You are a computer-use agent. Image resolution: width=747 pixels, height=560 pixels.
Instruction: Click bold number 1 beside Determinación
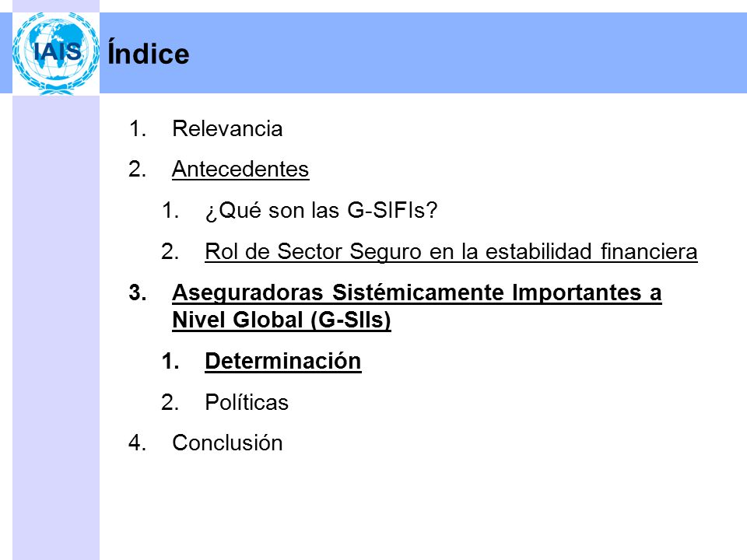coord(170,361)
